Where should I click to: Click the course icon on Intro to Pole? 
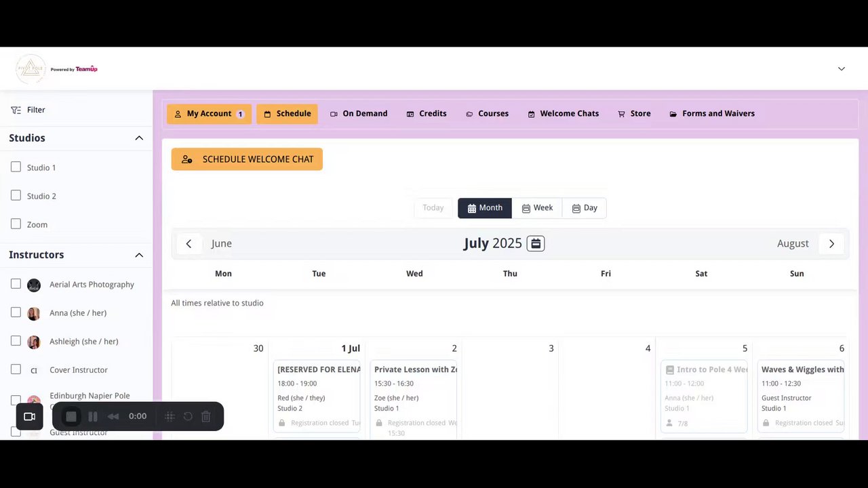click(670, 369)
